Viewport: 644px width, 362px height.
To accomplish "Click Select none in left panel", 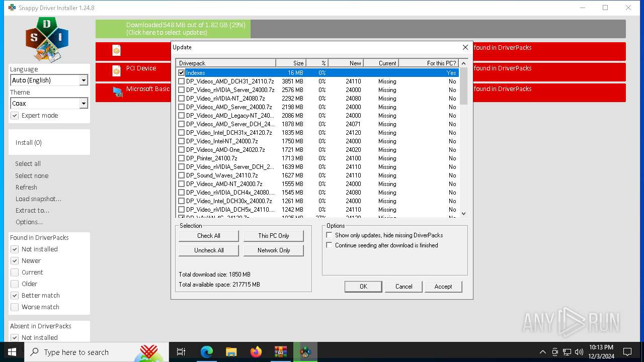I will (x=32, y=176).
